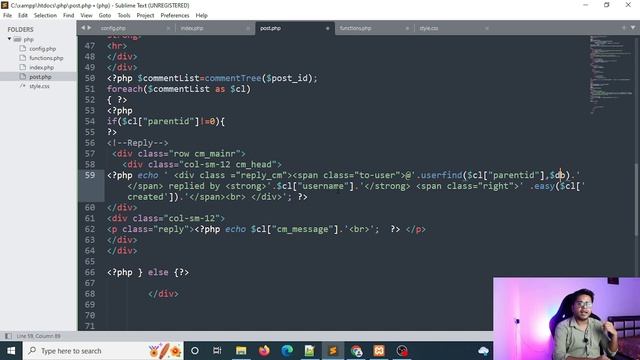
Task: Click the cm_message text on line 62
Action: (x=302, y=229)
